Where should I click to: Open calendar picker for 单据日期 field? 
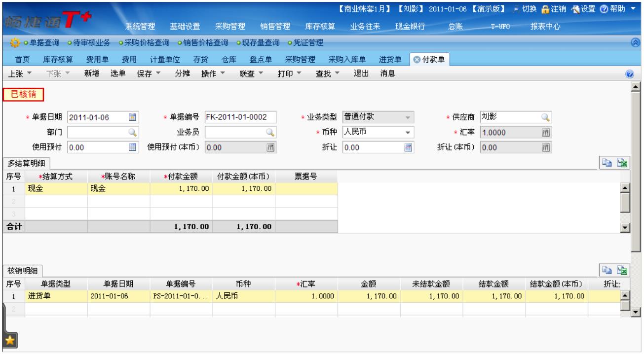point(132,117)
